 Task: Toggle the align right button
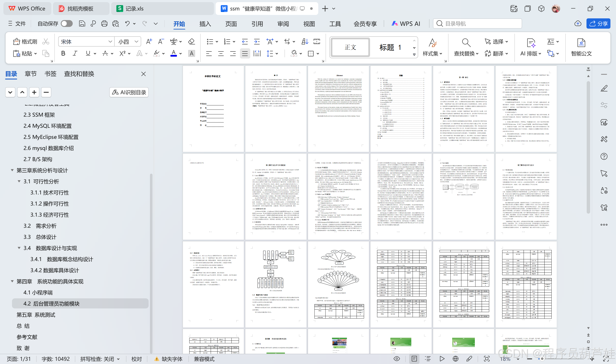[233, 53]
